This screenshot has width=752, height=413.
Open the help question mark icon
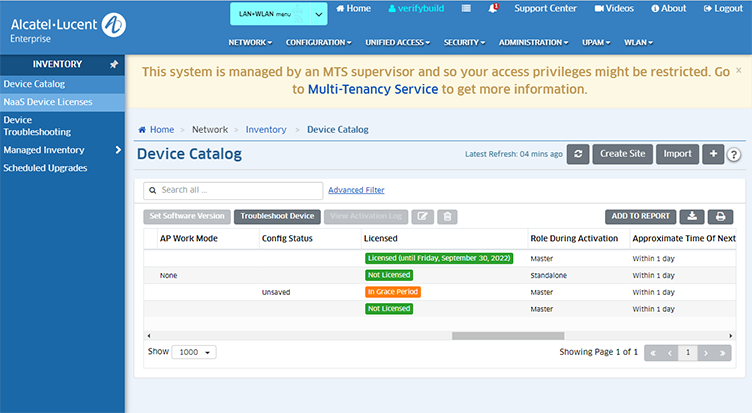[x=734, y=155]
